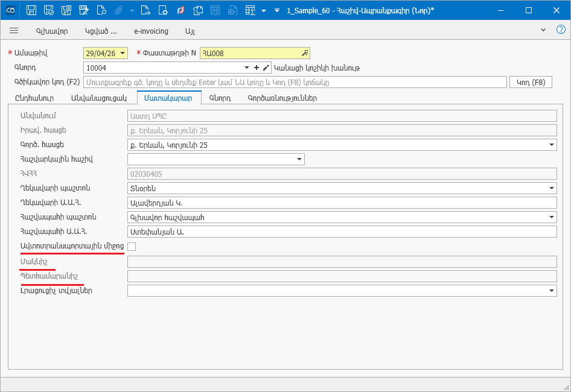Viewport: 571px width, 392px height.
Task: Click the pencil icon to edit buyer
Action: [x=266, y=68]
